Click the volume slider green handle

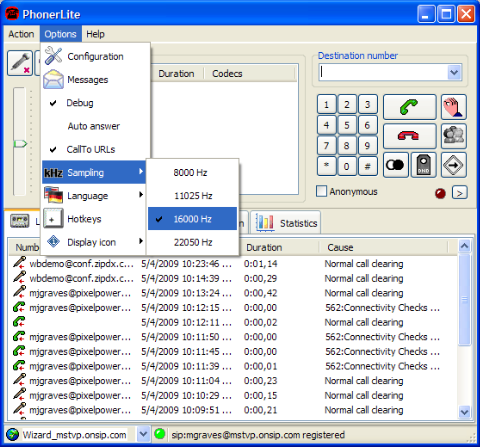(x=20, y=144)
